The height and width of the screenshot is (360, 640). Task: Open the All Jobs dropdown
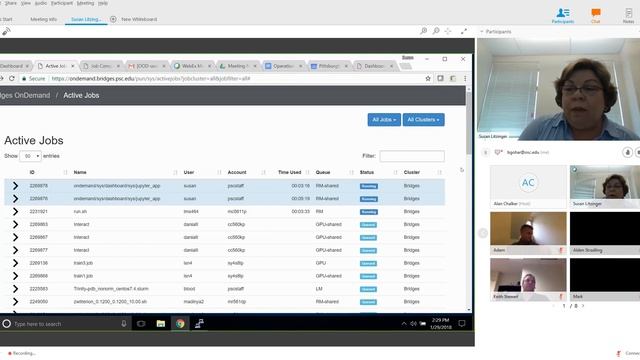point(384,120)
